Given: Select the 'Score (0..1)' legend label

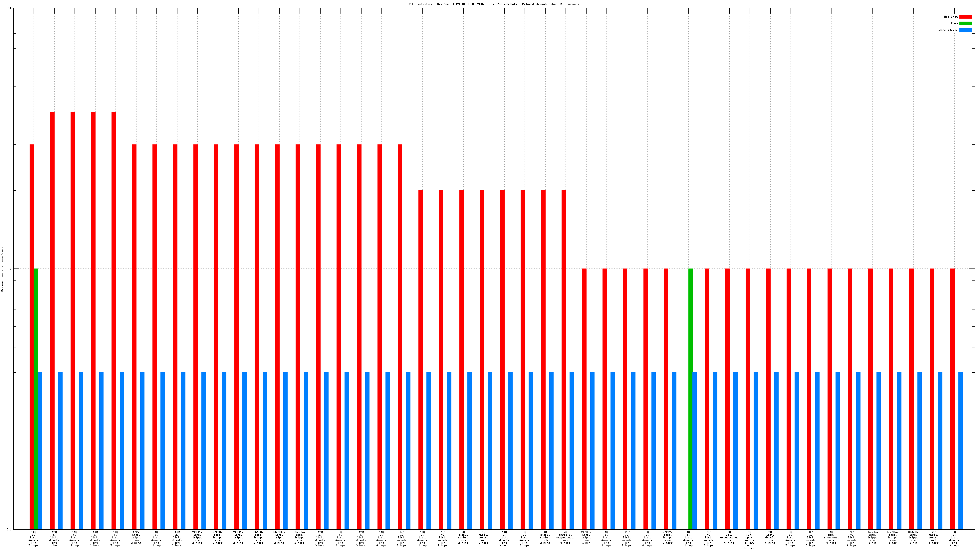Looking at the screenshot, I should coord(947,30).
